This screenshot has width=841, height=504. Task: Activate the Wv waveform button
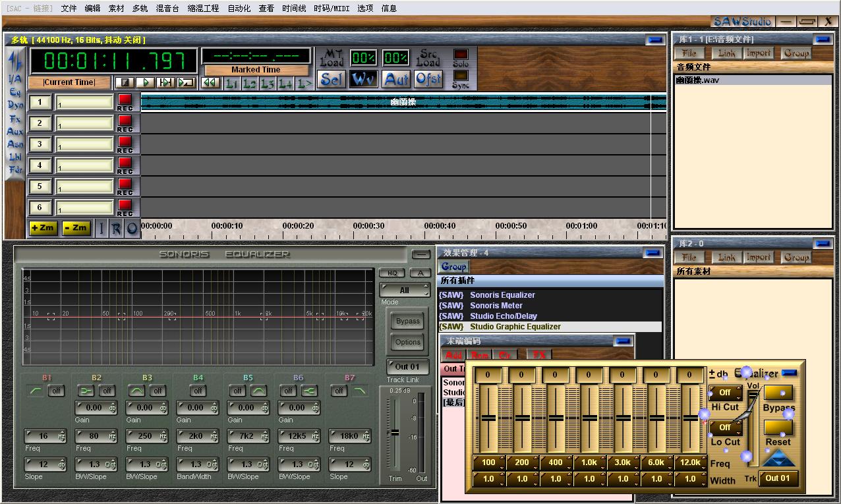click(x=364, y=79)
